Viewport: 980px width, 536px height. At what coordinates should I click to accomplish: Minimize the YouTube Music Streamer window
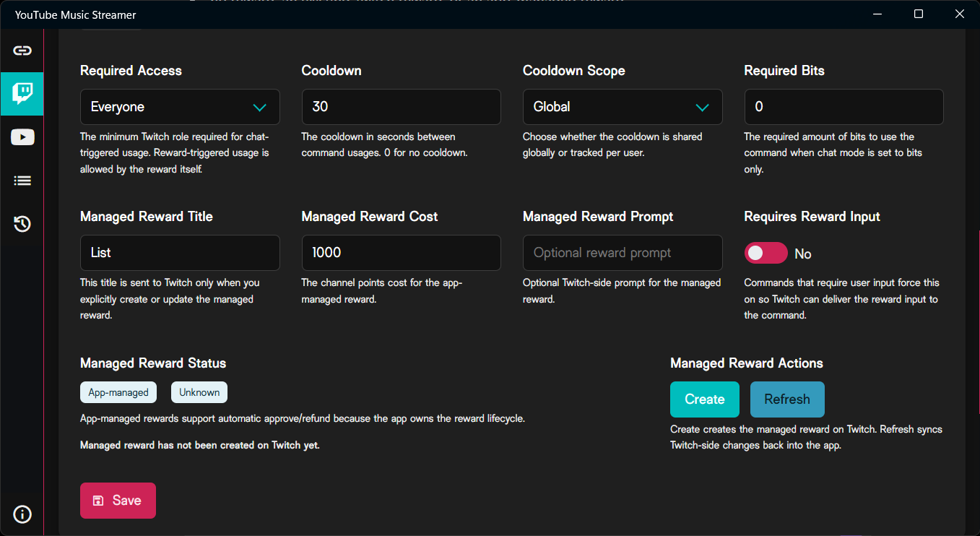pyautogui.click(x=877, y=14)
